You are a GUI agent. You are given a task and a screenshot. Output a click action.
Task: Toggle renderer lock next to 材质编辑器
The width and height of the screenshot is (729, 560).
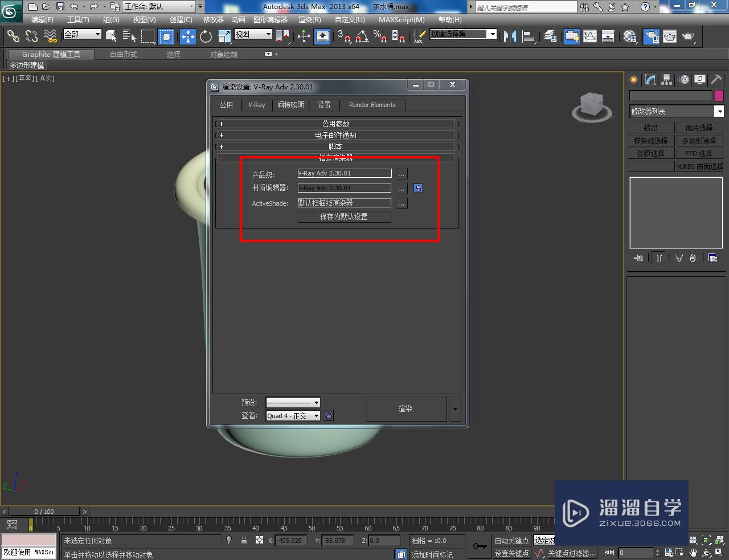coord(417,188)
